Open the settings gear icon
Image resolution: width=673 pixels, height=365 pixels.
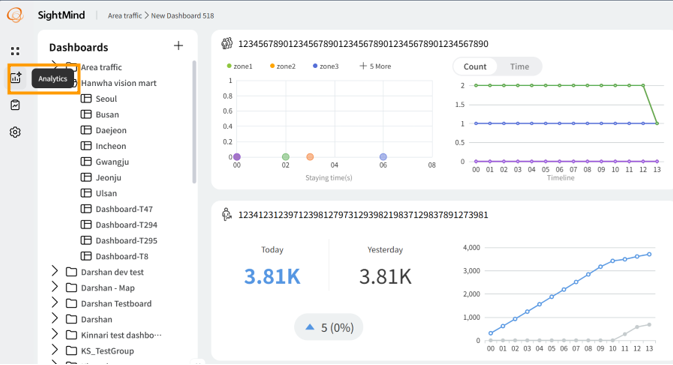15,132
